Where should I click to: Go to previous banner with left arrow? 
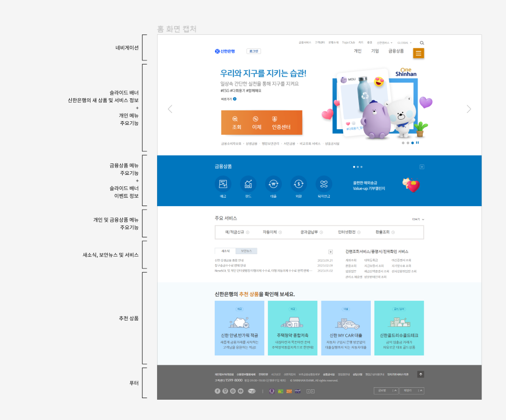[170, 109]
